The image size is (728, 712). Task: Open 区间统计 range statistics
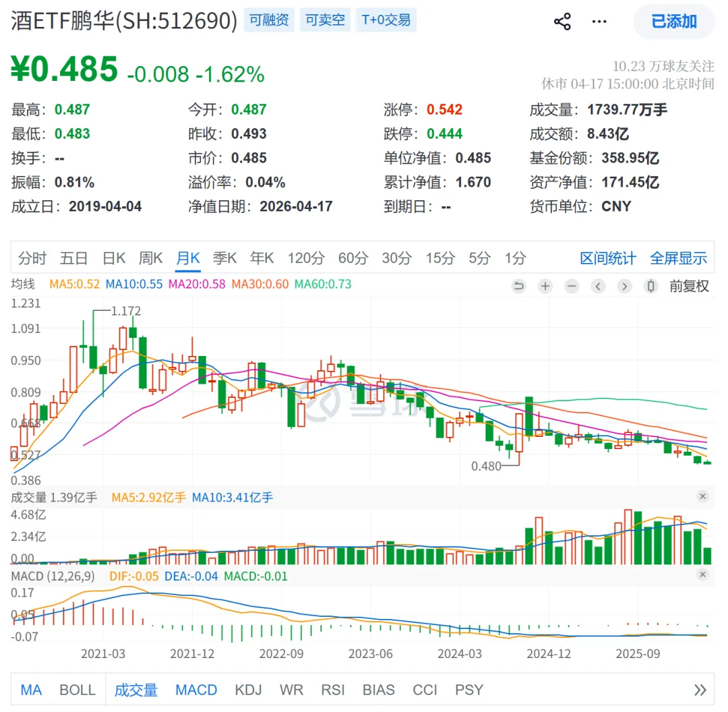pos(608,258)
